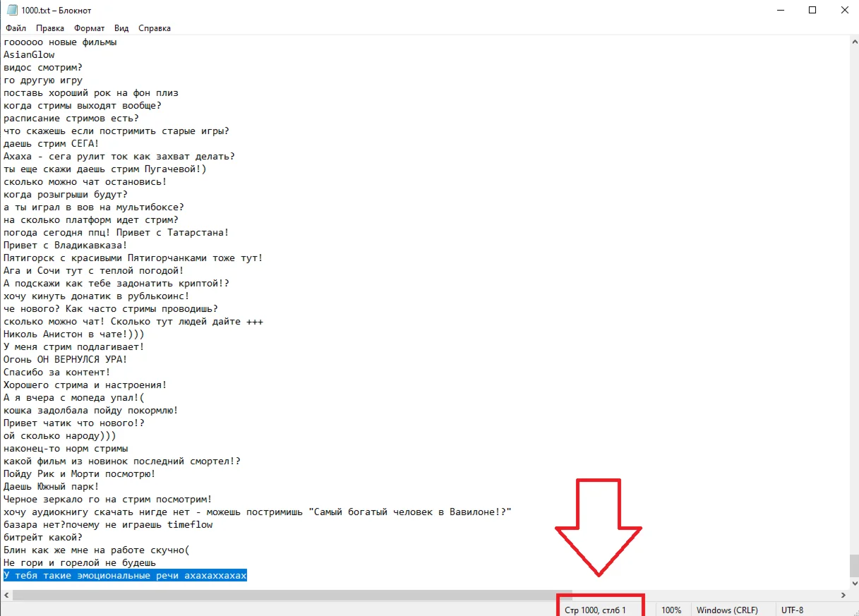The height and width of the screenshot is (616, 859).
Task: Click line 'Ага и Сочи тут с теплой погодой!'
Action: pyautogui.click(x=94, y=270)
